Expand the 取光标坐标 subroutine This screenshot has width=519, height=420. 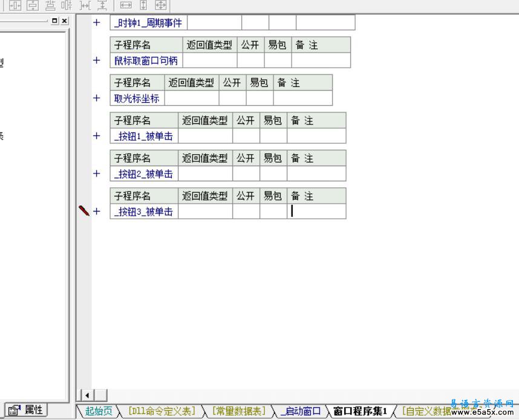[x=96, y=98]
